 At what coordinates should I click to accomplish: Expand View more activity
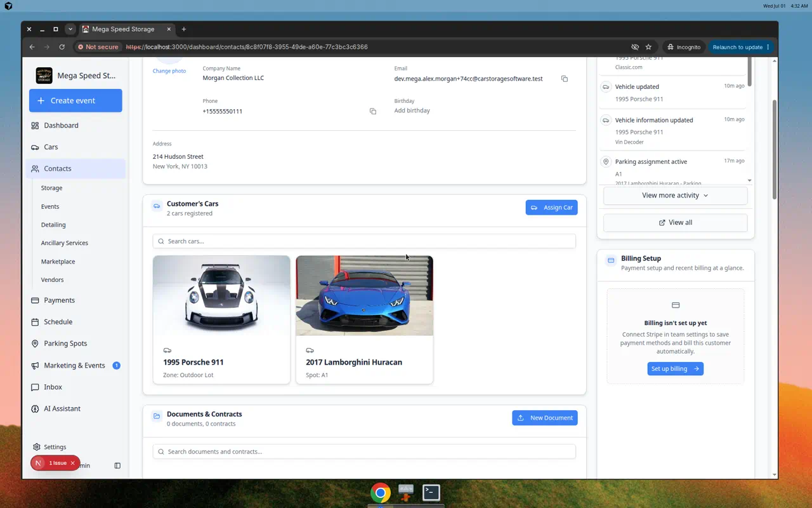[x=675, y=196]
